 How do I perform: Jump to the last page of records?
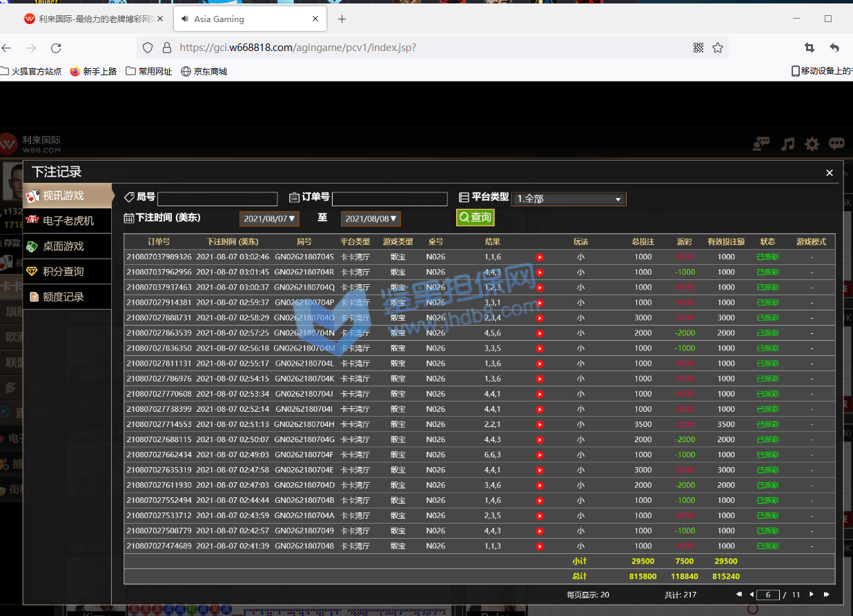(826, 595)
